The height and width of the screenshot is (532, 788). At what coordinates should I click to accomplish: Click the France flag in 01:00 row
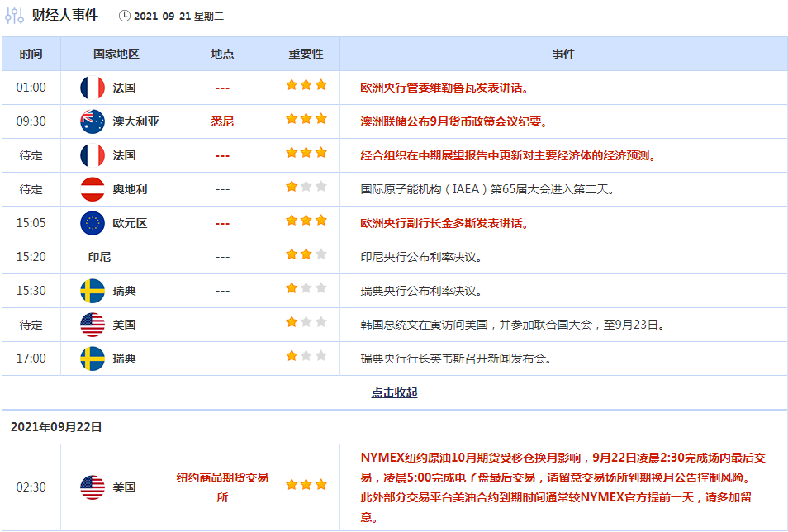coord(93,88)
